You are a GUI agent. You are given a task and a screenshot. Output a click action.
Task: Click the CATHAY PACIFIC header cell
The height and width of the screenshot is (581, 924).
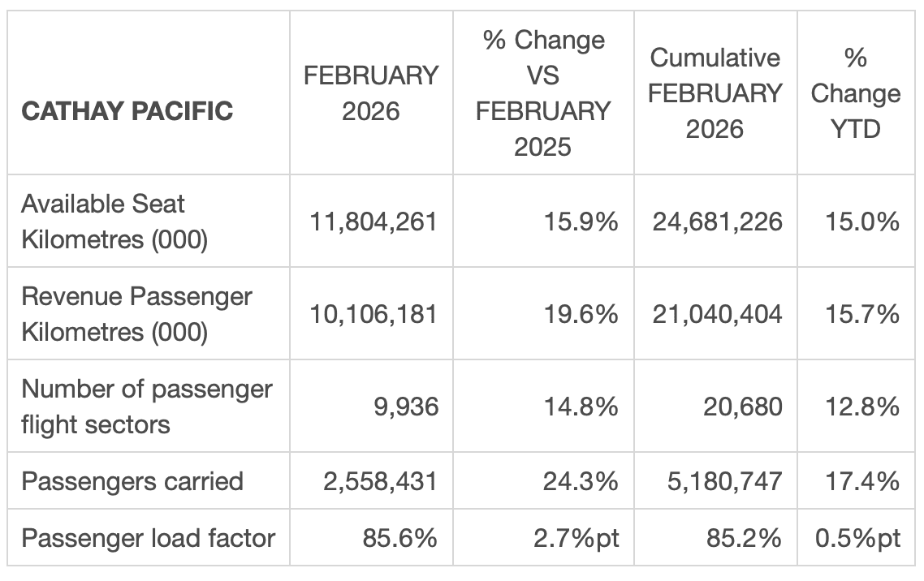coord(127,111)
